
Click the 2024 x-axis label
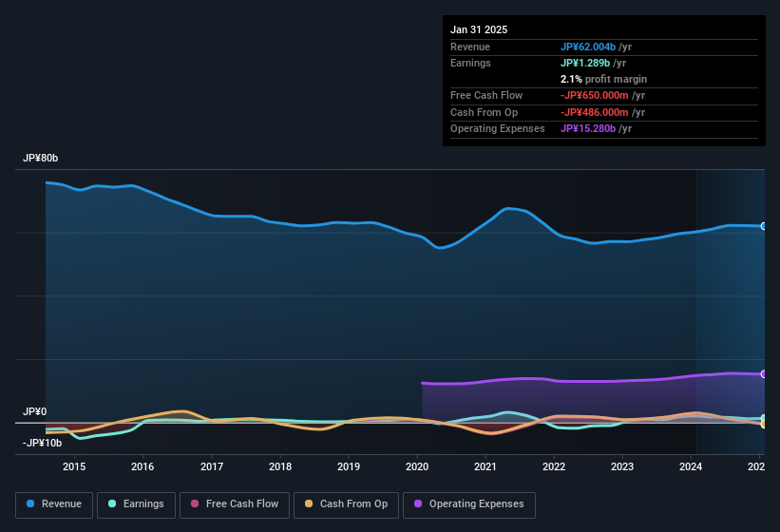(x=691, y=466)
